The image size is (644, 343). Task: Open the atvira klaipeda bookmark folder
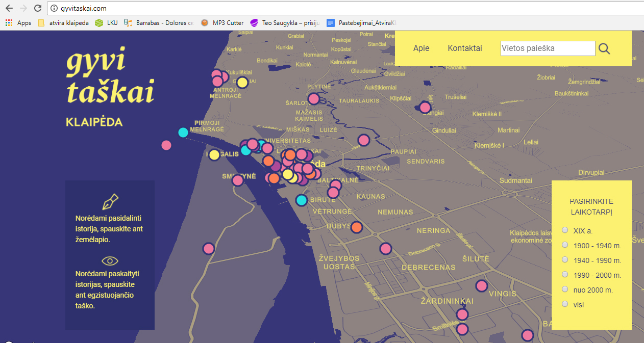coord(64,22)
